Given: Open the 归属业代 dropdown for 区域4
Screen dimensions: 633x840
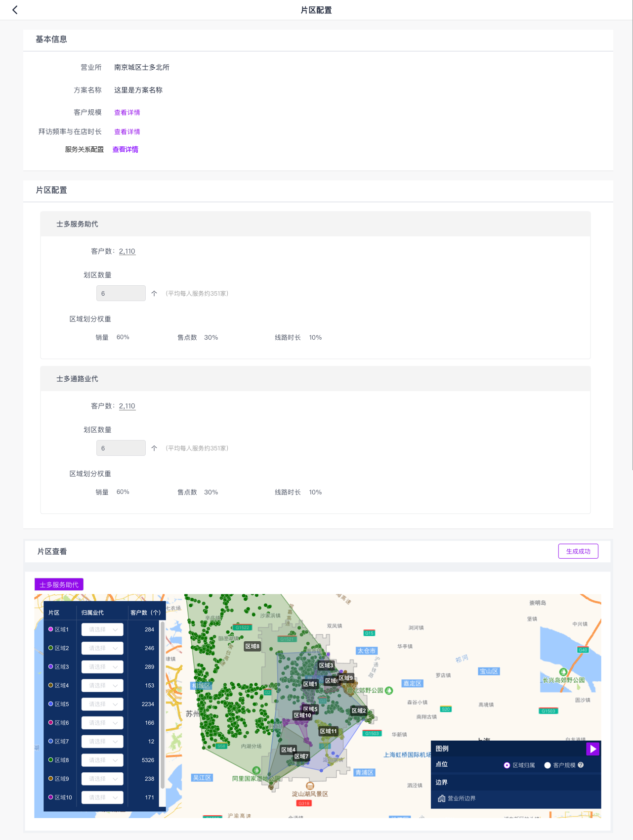Looking at the screenshot, I should coord(102,686).
